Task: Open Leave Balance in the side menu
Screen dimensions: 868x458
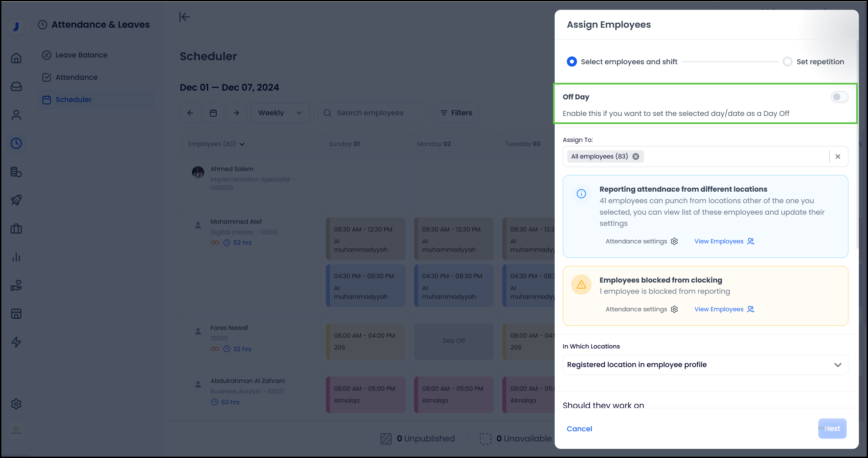Action: 81,55
